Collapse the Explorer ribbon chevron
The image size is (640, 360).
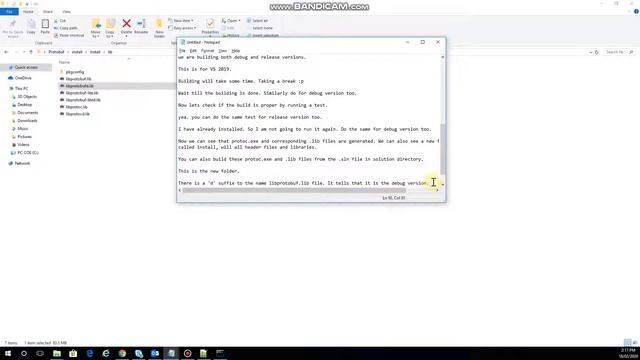click(629, 12)
